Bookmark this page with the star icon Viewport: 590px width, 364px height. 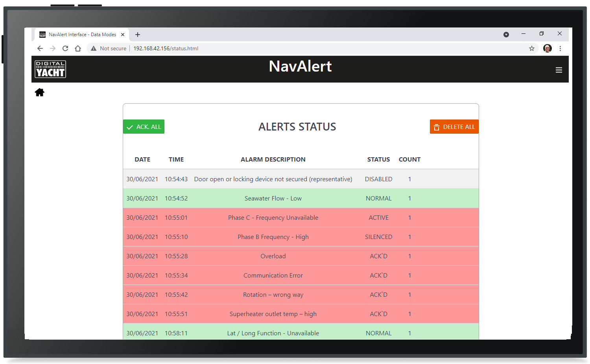pyautogui.click(x=531, y=48)
